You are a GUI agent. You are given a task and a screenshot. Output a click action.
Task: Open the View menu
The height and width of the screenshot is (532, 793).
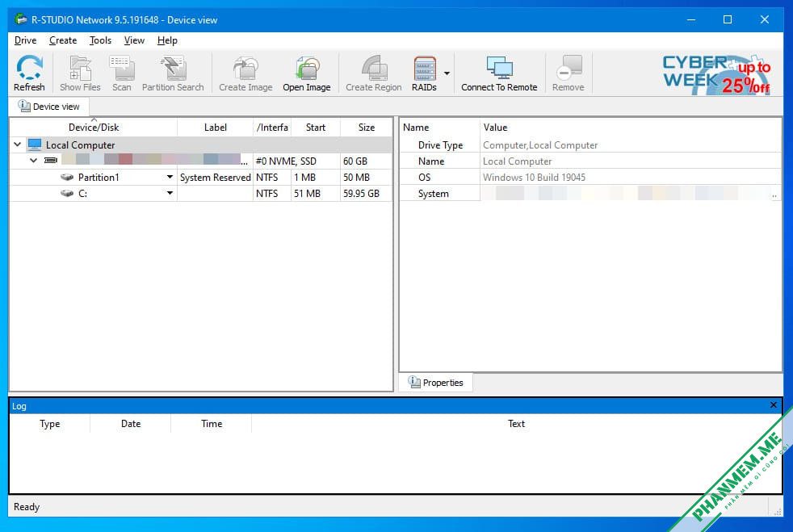coord(134,40)
